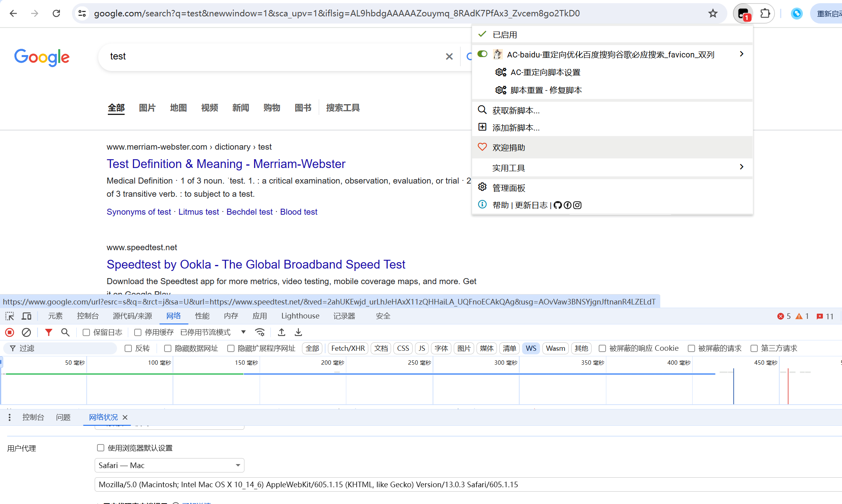This screenshot has height=504, width=842.
Task: Select 获取新脚本 menu entry
Action: pos(612,110)
